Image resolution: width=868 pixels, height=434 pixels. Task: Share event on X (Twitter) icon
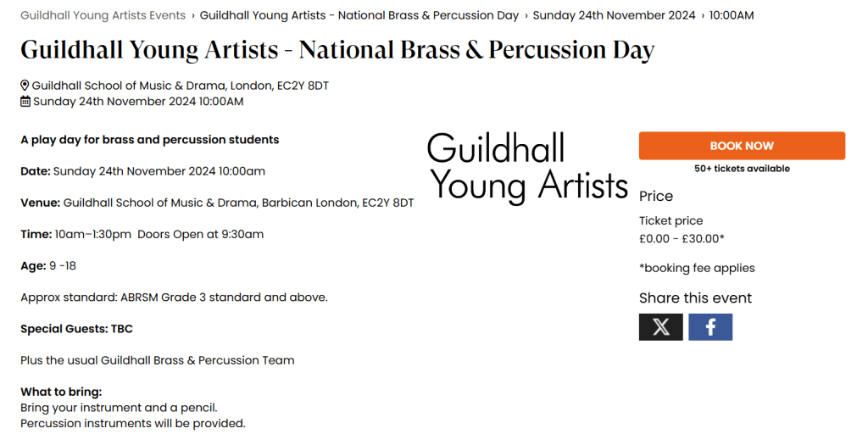click(x=660, y=327)
